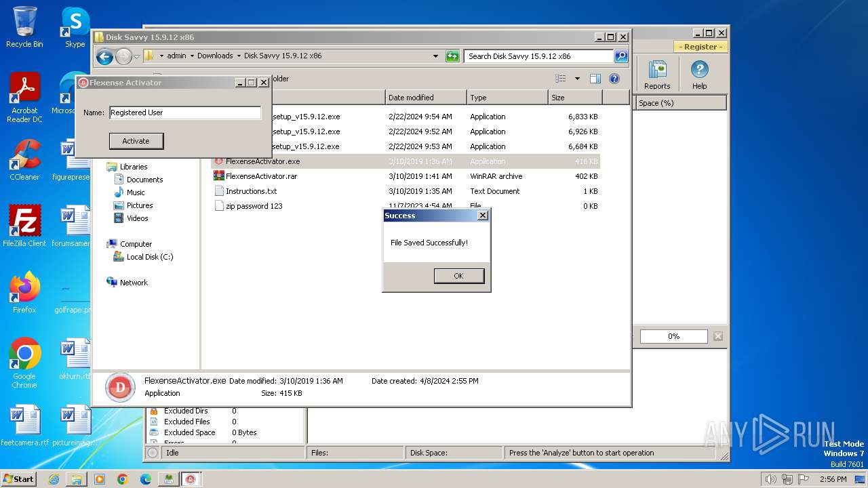Go back in Explorer navigation
This screenshot has width=868, height=488.
104,56
